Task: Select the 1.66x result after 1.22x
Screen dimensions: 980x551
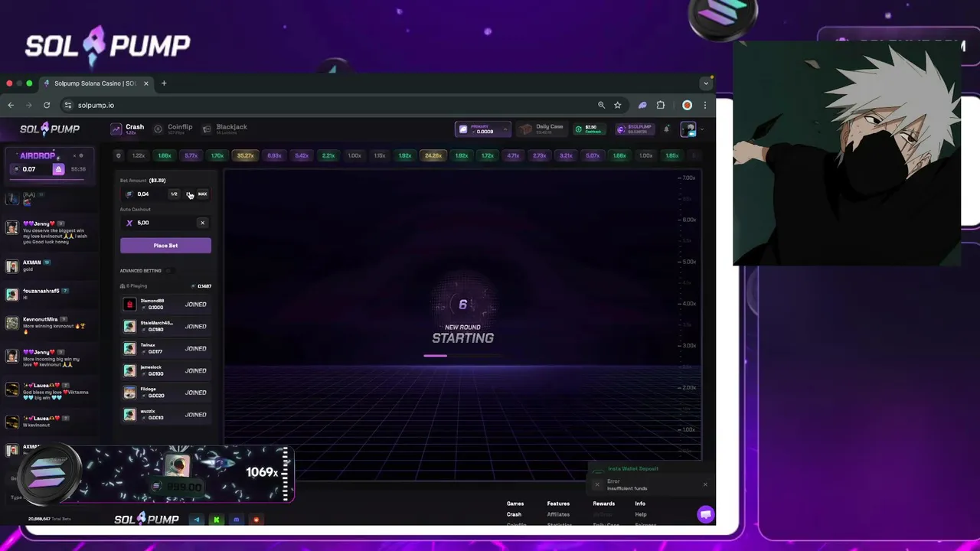Action: (x=165, y=155)
